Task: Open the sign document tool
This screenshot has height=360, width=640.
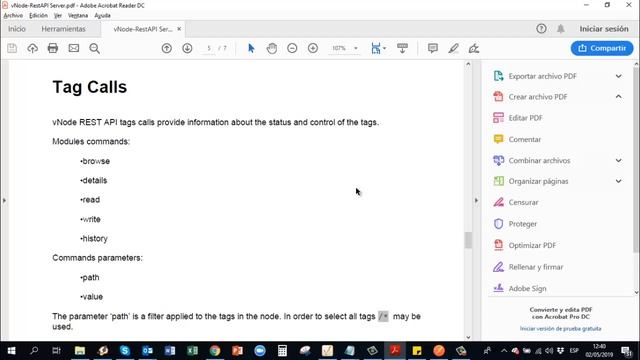Action: tap(473, 48)
